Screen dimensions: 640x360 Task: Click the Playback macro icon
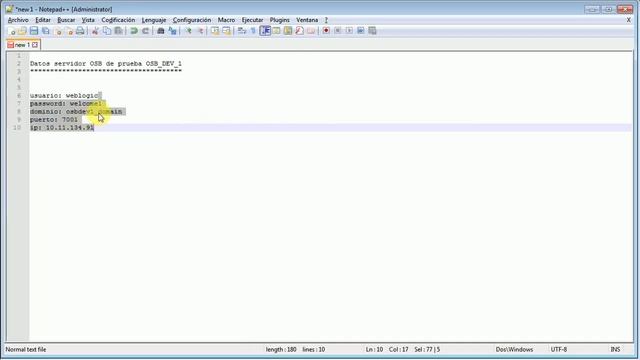(349, 31)
